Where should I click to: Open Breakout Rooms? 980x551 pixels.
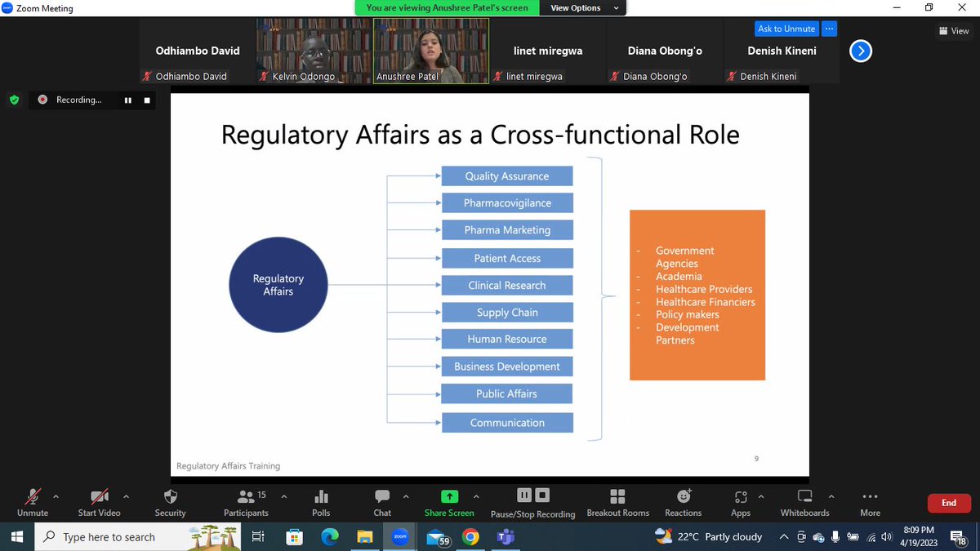[x=617, y=502]
